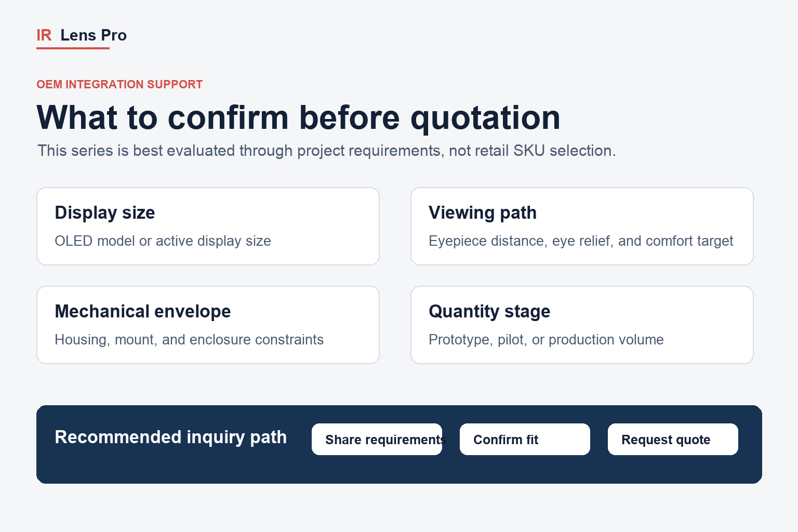Click the OLED model or active display size text
Viewport: 798px width, 532px height.
pyautogui.click(x=163, y=241)
